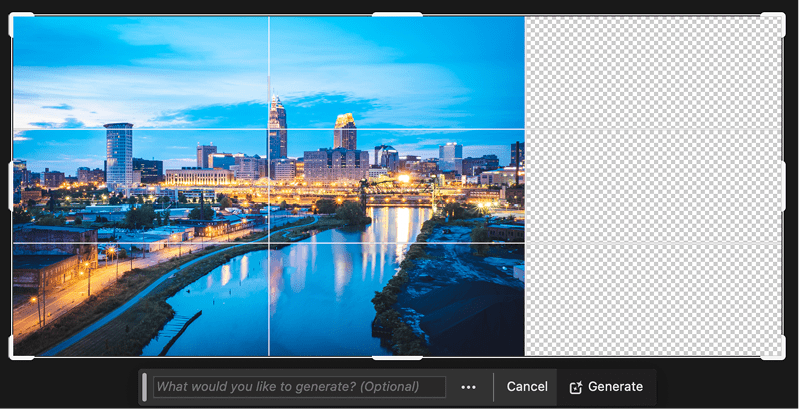
Task: Select the right-middle crop edge handle
Action: (x=784, y=186)
